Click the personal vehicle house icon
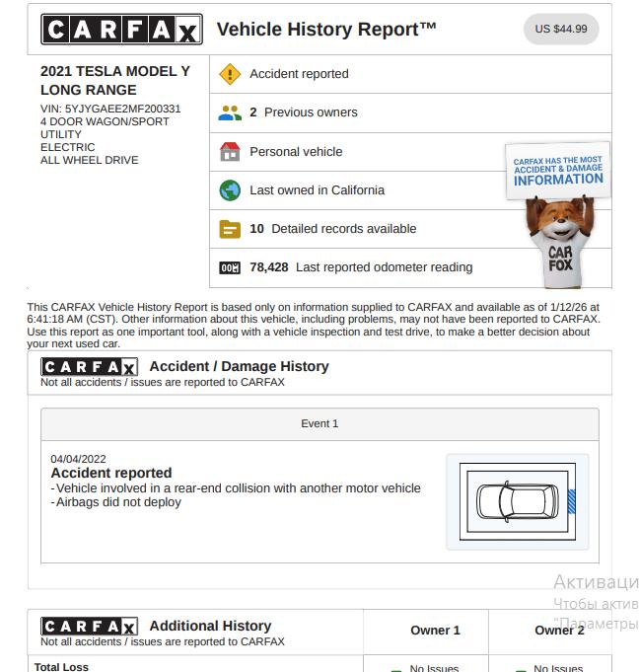639x672 pixels. (x=230, y=152)
